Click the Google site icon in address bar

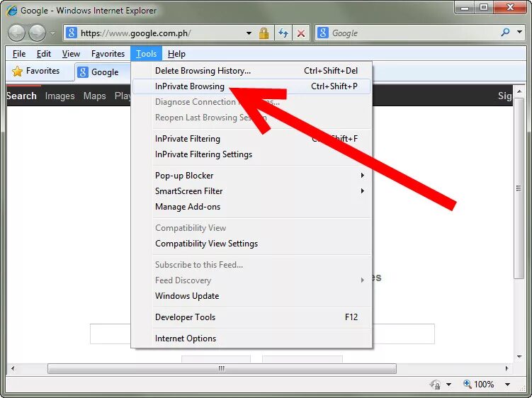click(72, 33)
